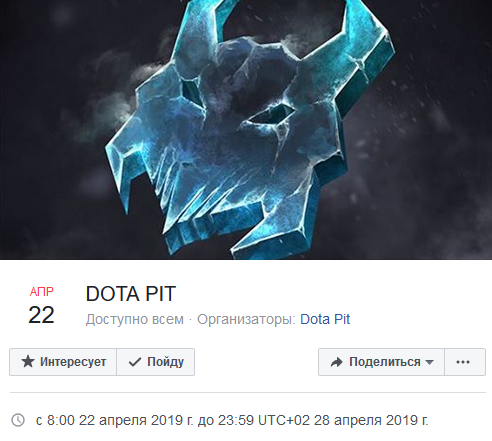Click the Доступно всем privacy label

pos(135,319)
